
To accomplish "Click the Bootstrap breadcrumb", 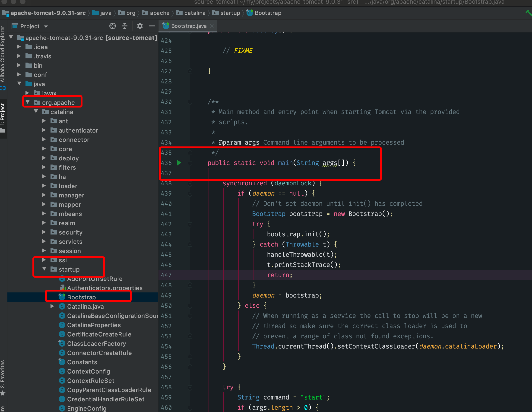I will coord(264,13).
